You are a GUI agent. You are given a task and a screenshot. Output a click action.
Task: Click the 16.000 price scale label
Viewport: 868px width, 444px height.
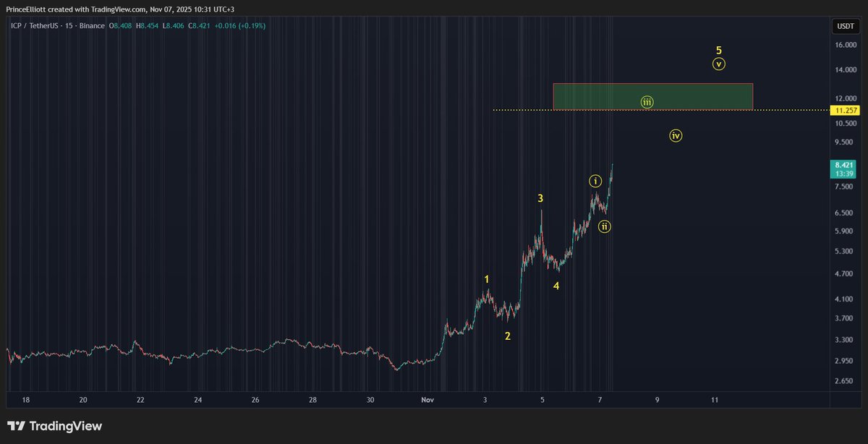tap(845, 45)
